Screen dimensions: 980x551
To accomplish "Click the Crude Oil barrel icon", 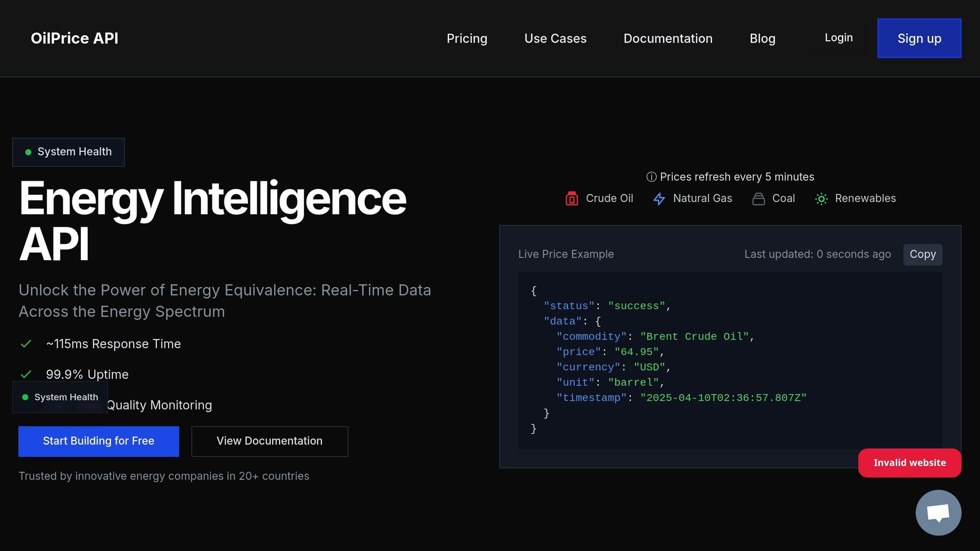I will [571, 198].
